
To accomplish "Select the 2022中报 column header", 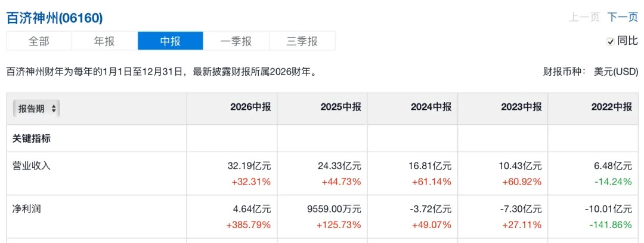I will (612, 107).
